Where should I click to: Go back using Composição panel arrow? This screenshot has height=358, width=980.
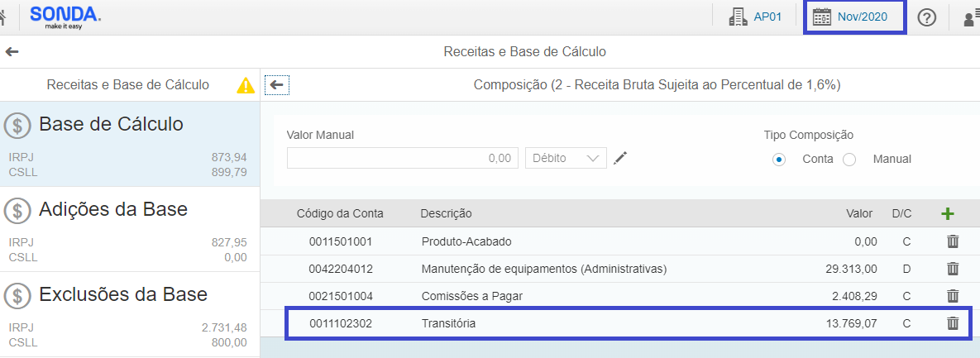coord(276,84)
